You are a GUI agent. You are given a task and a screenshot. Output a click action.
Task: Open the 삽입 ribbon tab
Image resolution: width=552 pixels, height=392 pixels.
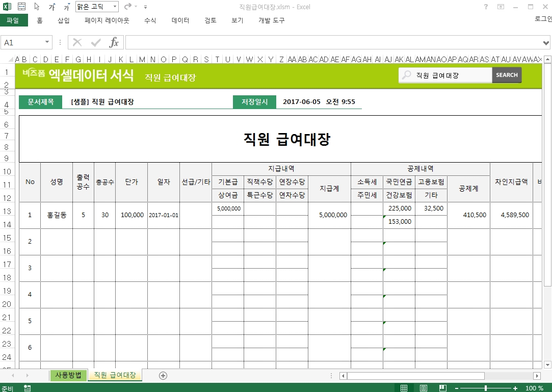tap(63, 20)
